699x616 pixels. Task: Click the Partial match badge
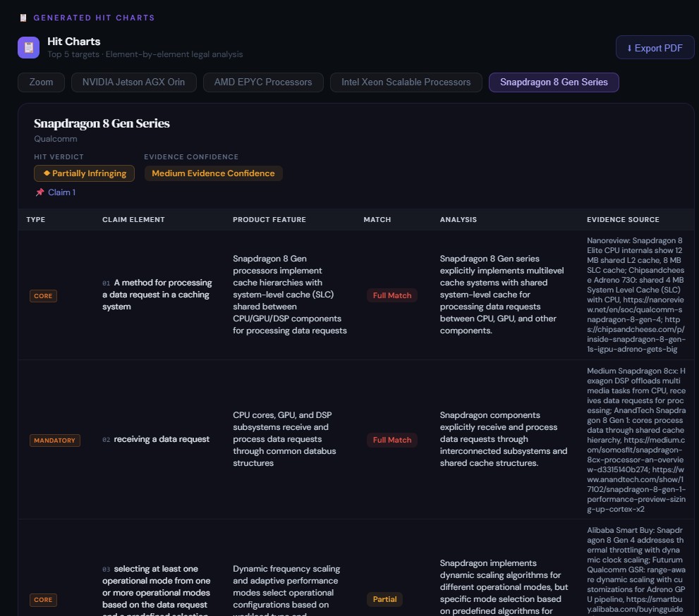point(384,599)
